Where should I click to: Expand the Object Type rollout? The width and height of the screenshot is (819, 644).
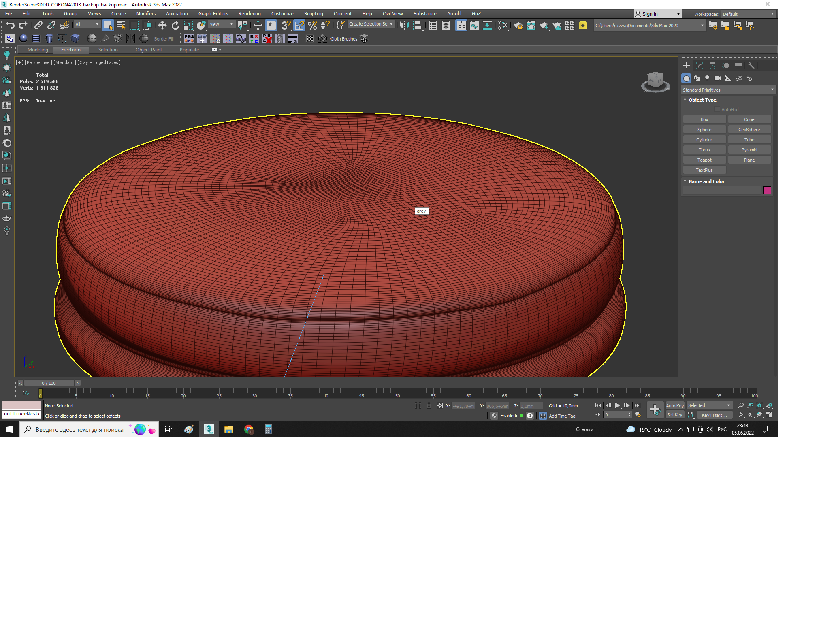tap(703, 100)
